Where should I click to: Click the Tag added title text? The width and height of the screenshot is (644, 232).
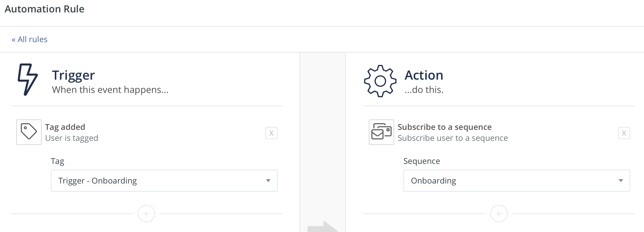65,127
